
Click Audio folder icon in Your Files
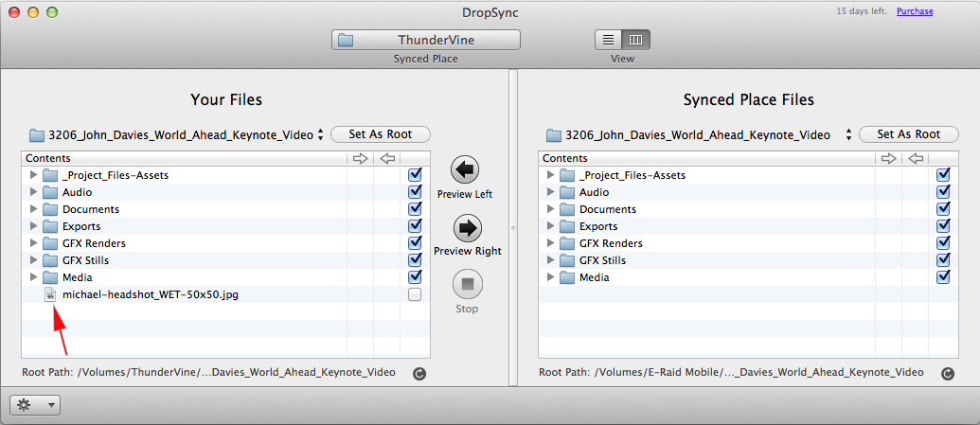point(50,192)
